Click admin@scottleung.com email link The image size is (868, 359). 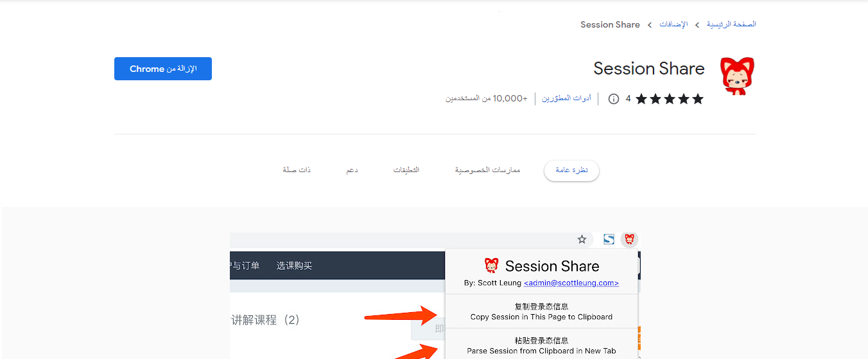point(571,283)
